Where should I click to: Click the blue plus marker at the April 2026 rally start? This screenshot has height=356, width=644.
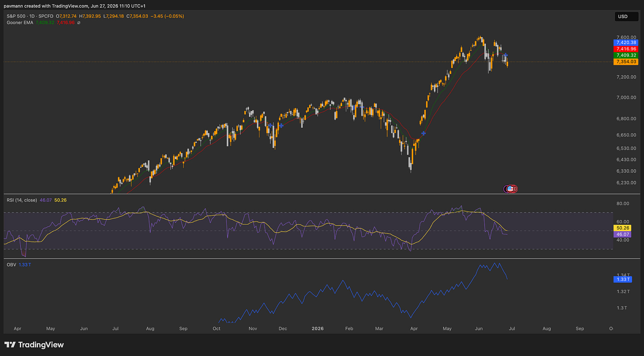tap(423, 133)
